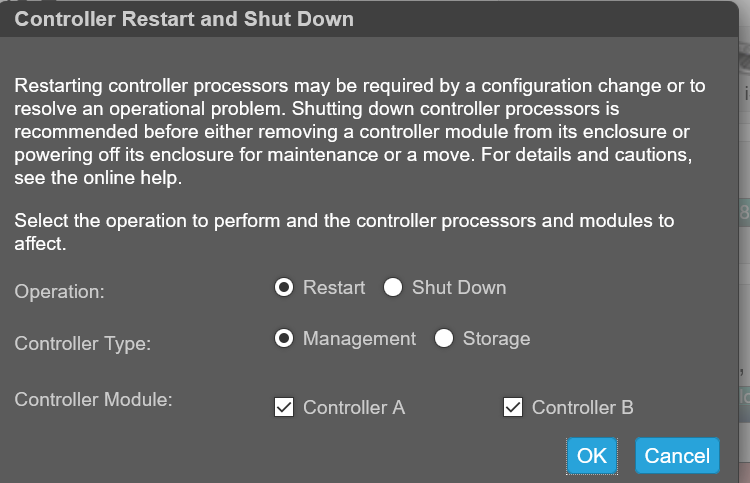This screenshot has width=750, height=483.
Task: Click the "Controller Module:" field label
Action: tap(94, 400)
